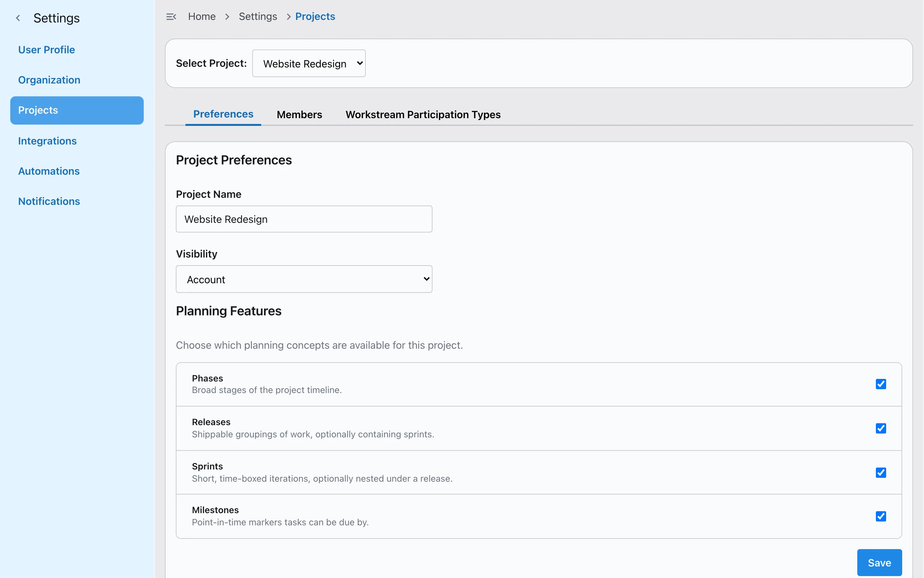Viewport: 924px width, 578px height.
Task: Click the Project Preferences heading
Action: coord(234,160)
